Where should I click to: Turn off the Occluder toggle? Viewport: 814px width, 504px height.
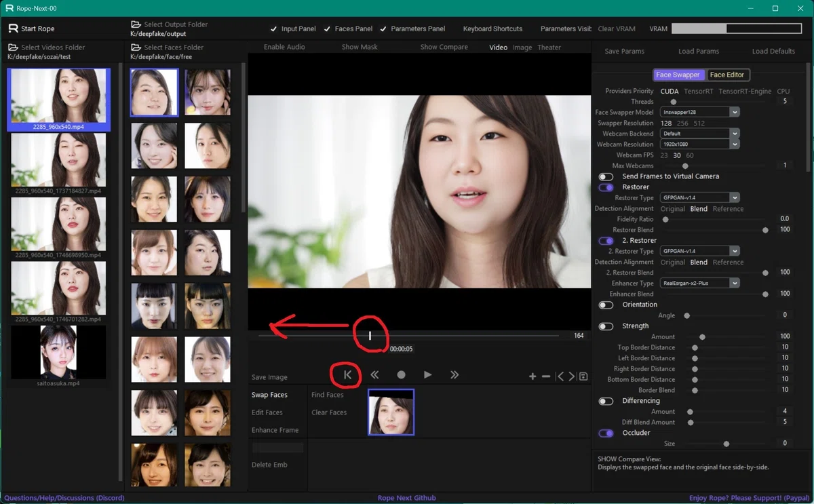(606, 433)
